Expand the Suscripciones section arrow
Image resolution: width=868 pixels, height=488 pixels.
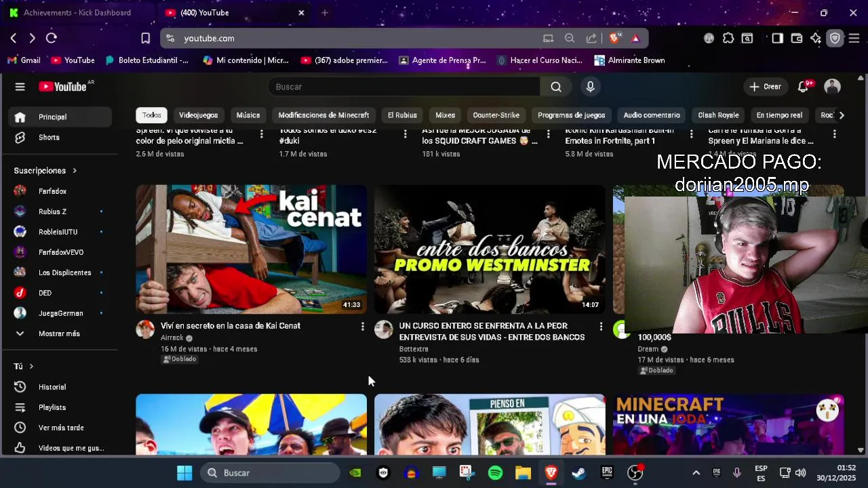coord(75,171)
